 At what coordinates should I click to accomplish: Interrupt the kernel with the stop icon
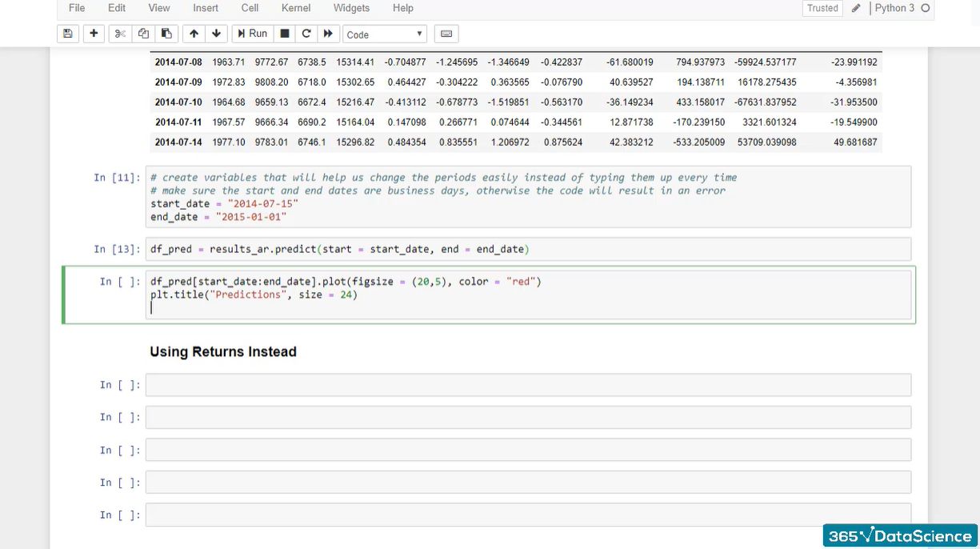[285, 33]
